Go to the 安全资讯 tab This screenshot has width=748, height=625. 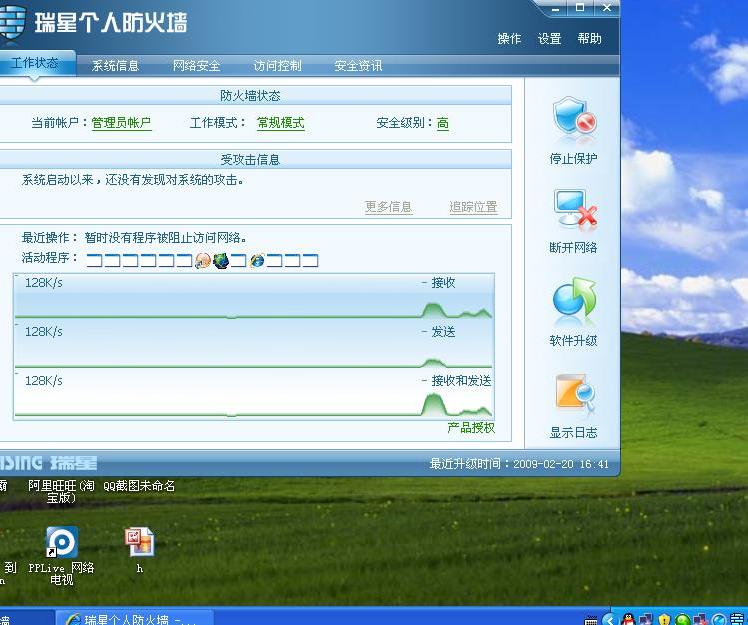(x=358, y=65)
